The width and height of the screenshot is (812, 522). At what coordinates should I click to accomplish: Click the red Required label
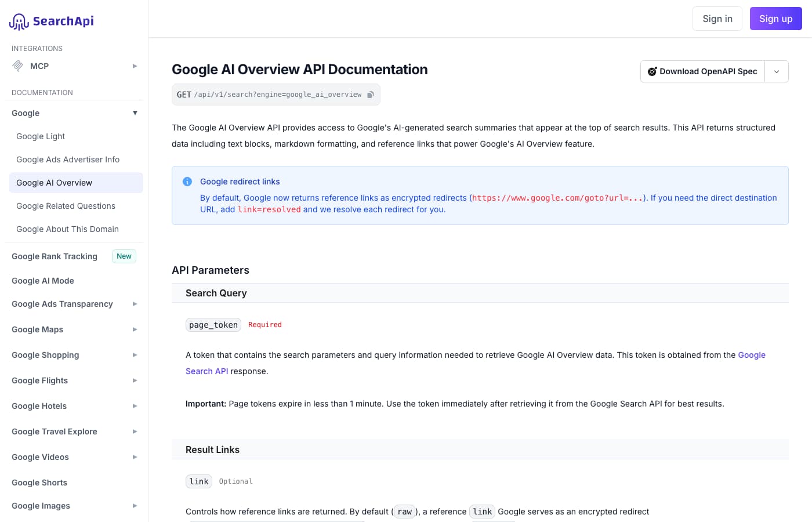click(x=265, y=325)
